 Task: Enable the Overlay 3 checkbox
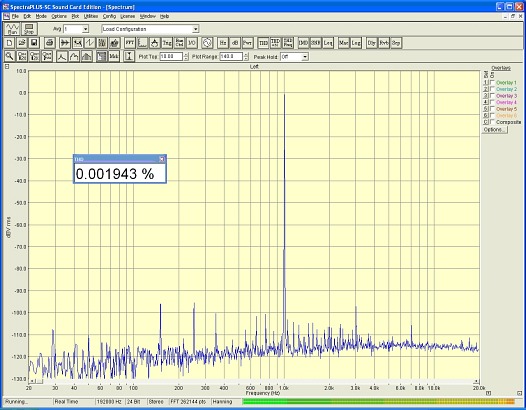click(492, 96)
